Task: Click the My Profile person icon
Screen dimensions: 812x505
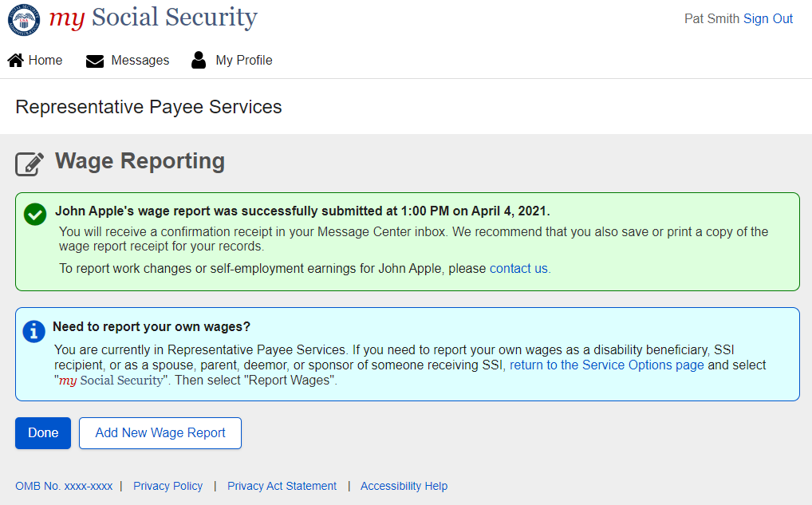Action: (x=199, y=61)
